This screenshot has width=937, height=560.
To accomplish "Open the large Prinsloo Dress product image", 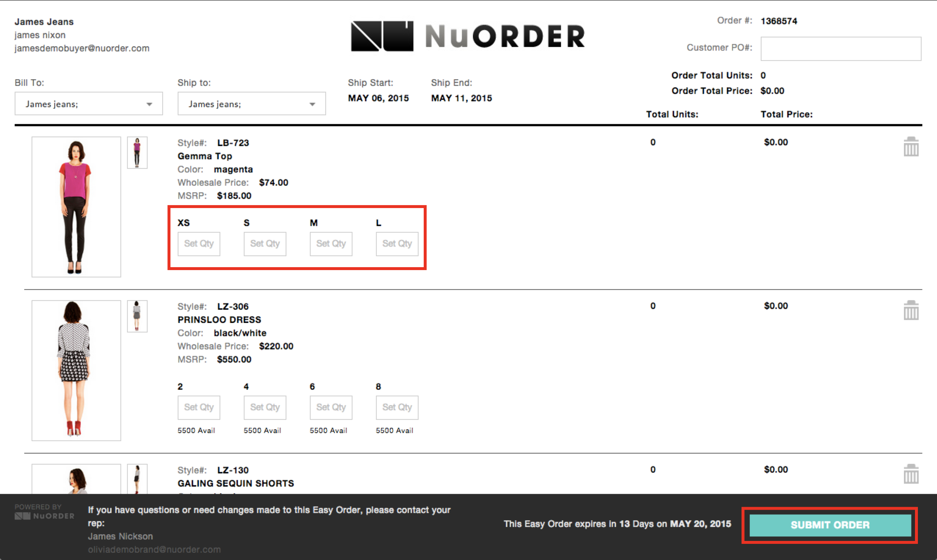I will (76, 371).
